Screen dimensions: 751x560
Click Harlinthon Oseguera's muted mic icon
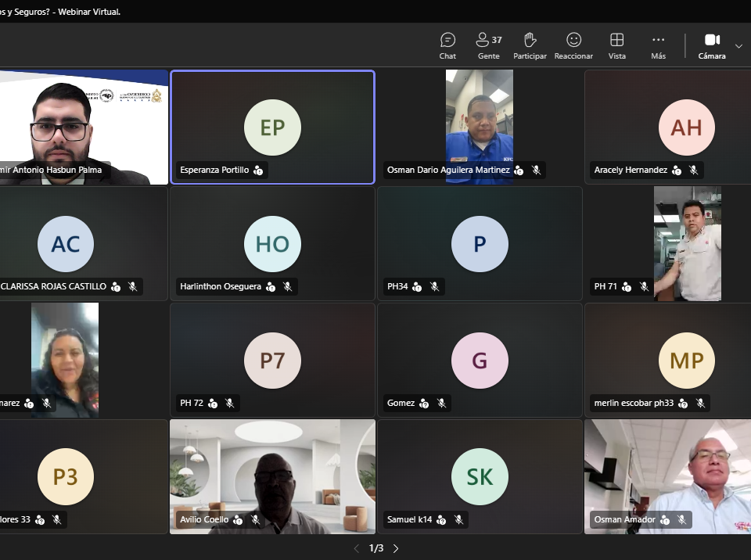point(287,286)
